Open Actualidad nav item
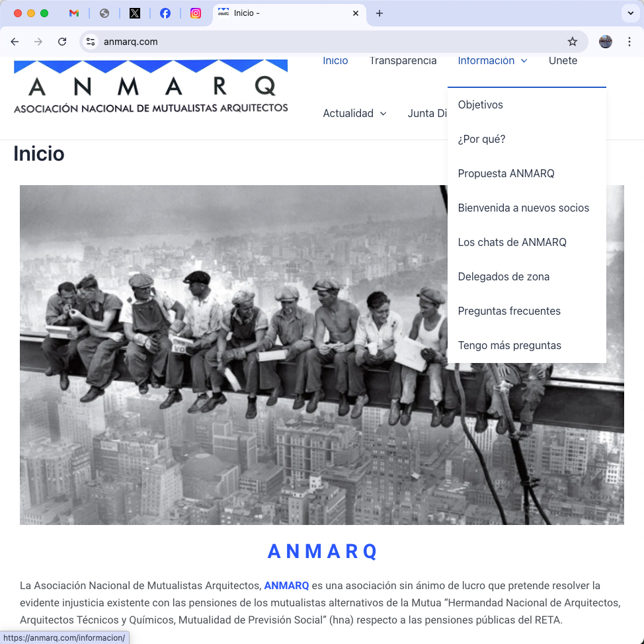The width and height of the screenshot is (644, 644). tap(348, 113)
